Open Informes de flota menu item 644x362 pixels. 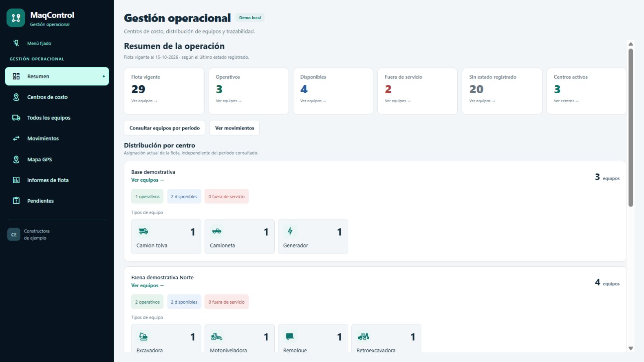pyautogui.click(x=57, y=180)
